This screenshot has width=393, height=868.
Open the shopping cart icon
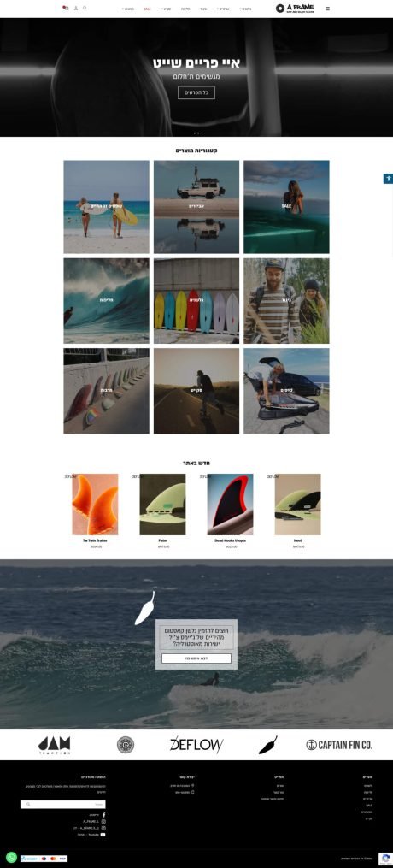[x=66, y=9]
